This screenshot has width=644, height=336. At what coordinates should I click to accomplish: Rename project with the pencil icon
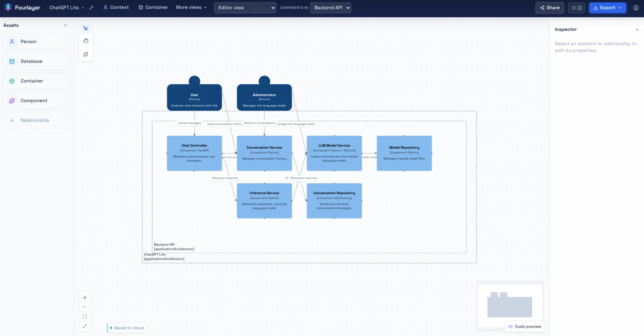click(91, 8)
